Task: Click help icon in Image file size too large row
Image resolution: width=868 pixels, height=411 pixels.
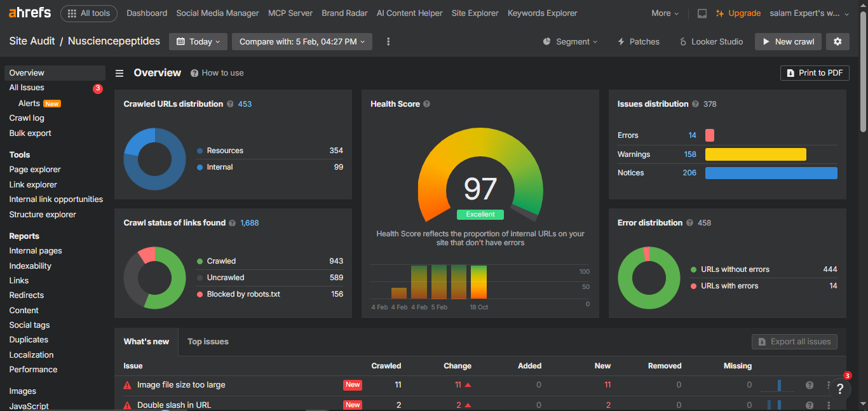Action: click(810, 385)
